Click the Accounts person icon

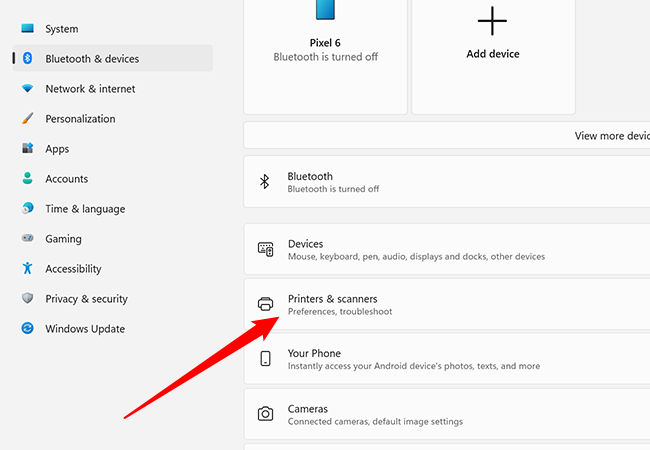click(x=27, y=179)
